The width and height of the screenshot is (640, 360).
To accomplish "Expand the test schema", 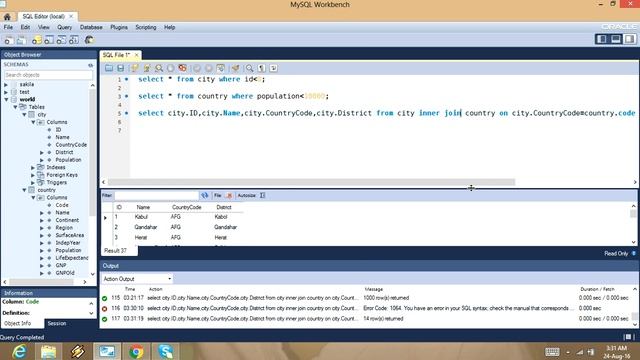I will [6, 92].
